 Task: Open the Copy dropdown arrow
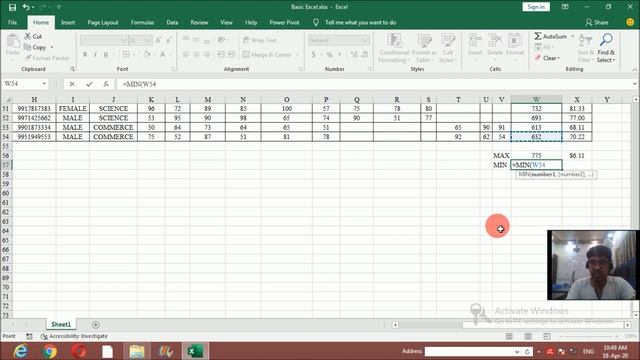pos(52,47)
